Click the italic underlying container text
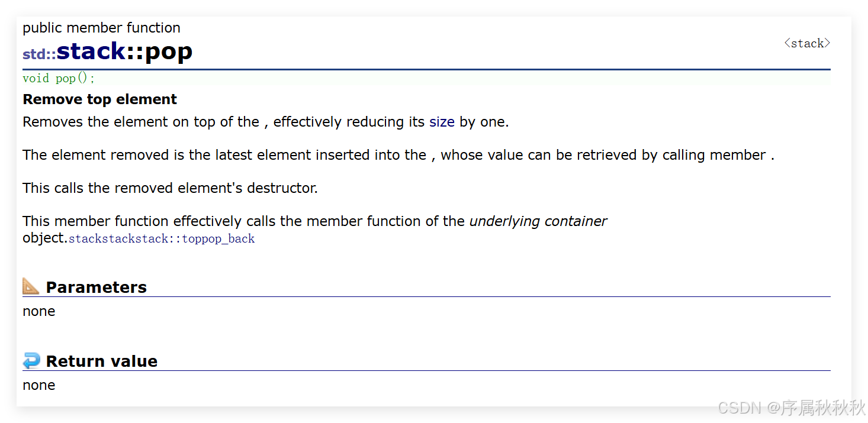The height and width of the screenshot is (423, 868). 538,221
